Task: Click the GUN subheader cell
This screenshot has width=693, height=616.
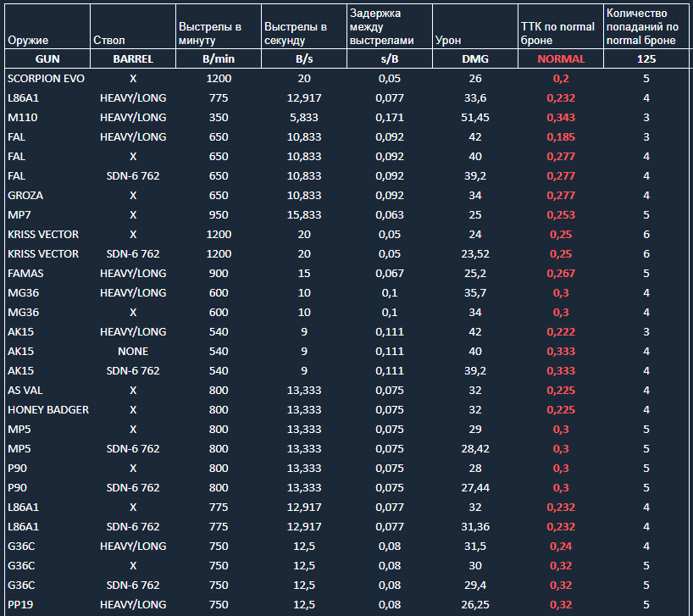Action: pyautogui.click(x=47, y=59)
